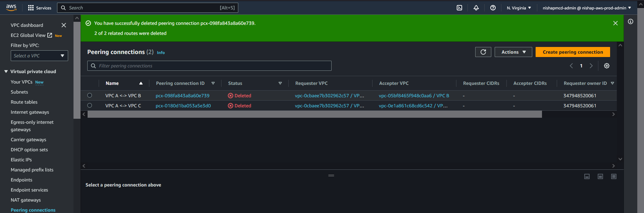The width and height of the screenshot is (644, 213).
Task: Dismiss the green success banner
Action: click(x=615, y=23)
